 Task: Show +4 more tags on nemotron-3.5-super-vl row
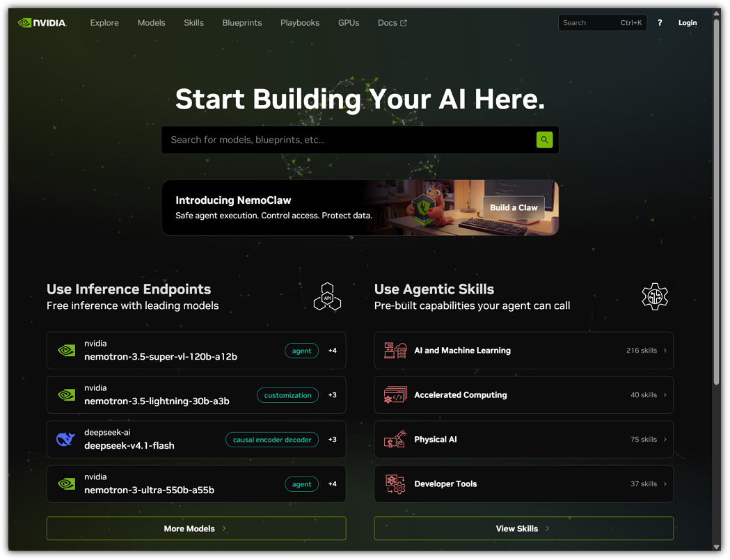pos(333,351)
